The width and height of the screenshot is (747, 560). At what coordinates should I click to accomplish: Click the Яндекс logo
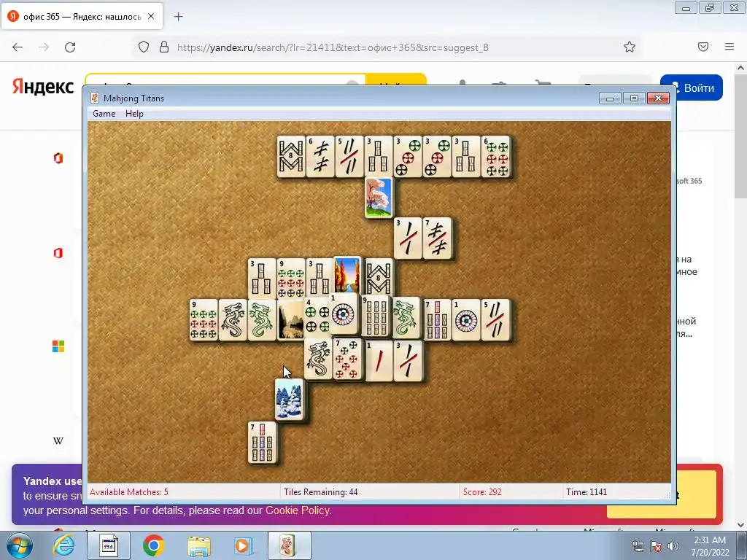(43, 87)
